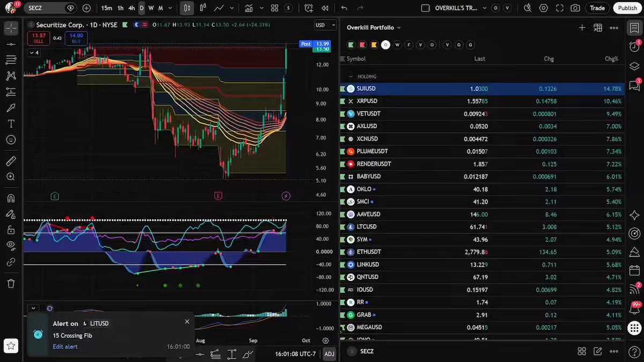This screenshot has height=362, width=644.
Task: Open the timeframe dropdown chevron
Action: click(171, 8)
